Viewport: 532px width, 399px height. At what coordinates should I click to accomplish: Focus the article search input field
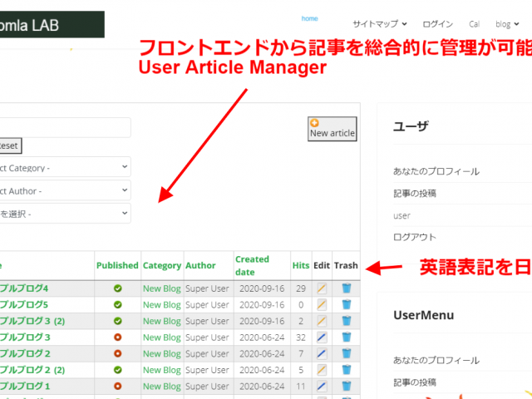pyautogui.click(x=65, y=127)
